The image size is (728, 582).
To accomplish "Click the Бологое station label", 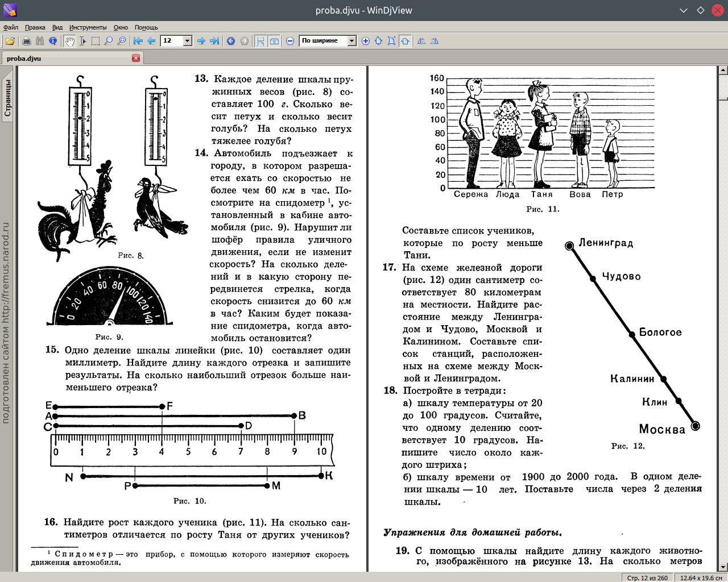I will pos(660,332).
